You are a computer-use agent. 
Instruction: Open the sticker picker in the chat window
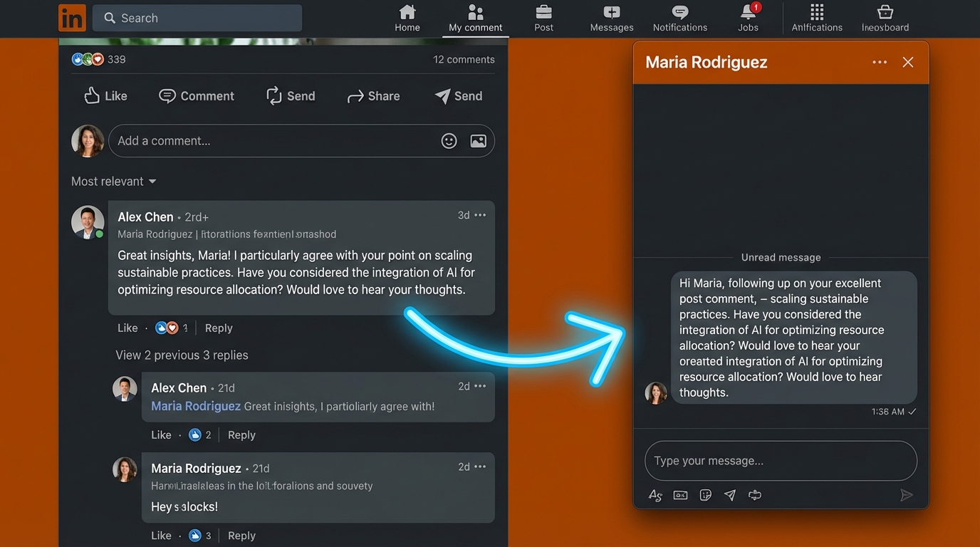pyautogui.click(x=705, y=494)
